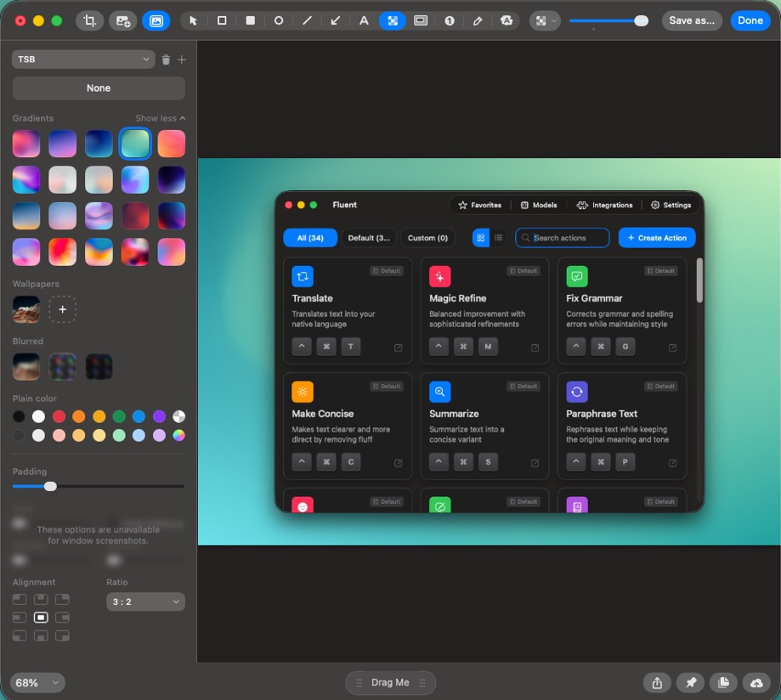Set alignment to bottom-right position
Image resolution: width=781 pixels, height=700 pixels.
coord(62,635)
